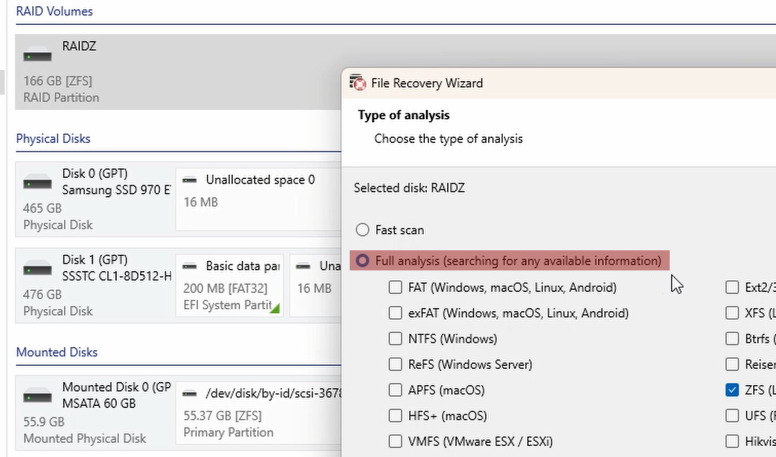Click the Unallocated space 0 partition icon
Screen dimensions: 776x457
click(190, 180)
